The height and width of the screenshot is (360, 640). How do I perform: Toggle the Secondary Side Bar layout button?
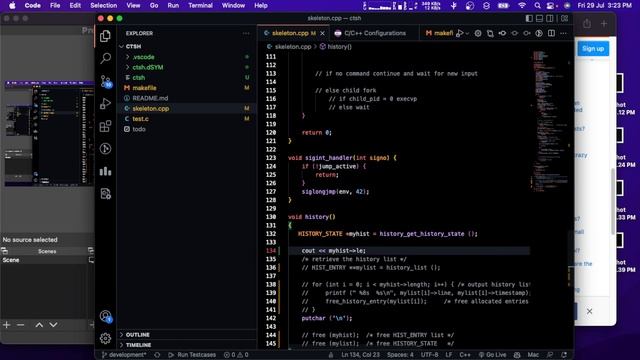click(x=550, y=18)
